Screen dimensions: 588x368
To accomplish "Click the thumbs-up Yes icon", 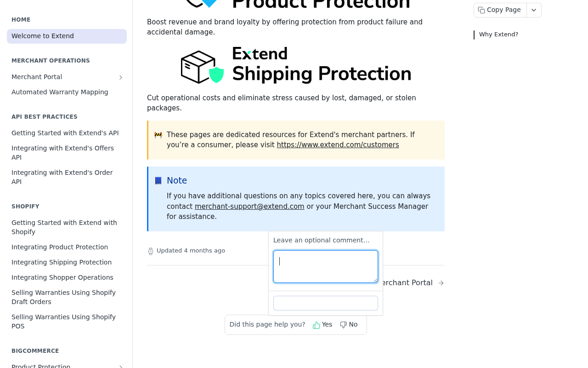I will point(317,325).
